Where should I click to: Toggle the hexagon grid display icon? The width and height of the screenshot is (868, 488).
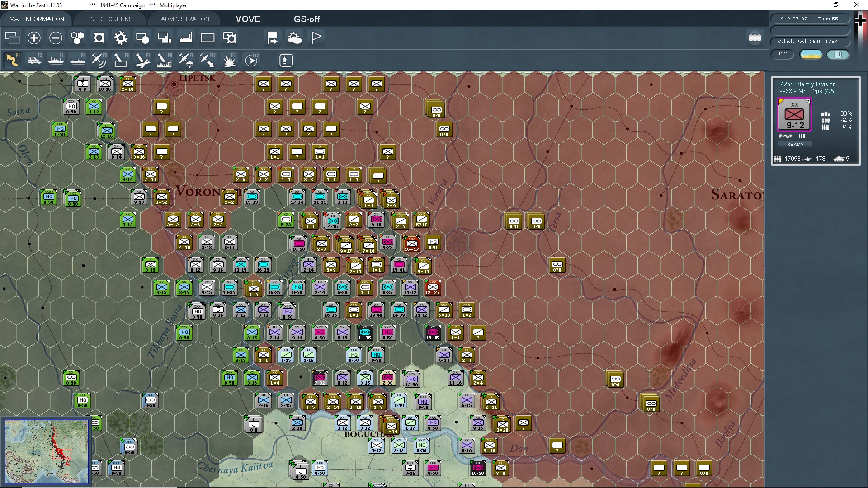coord(77,38)
